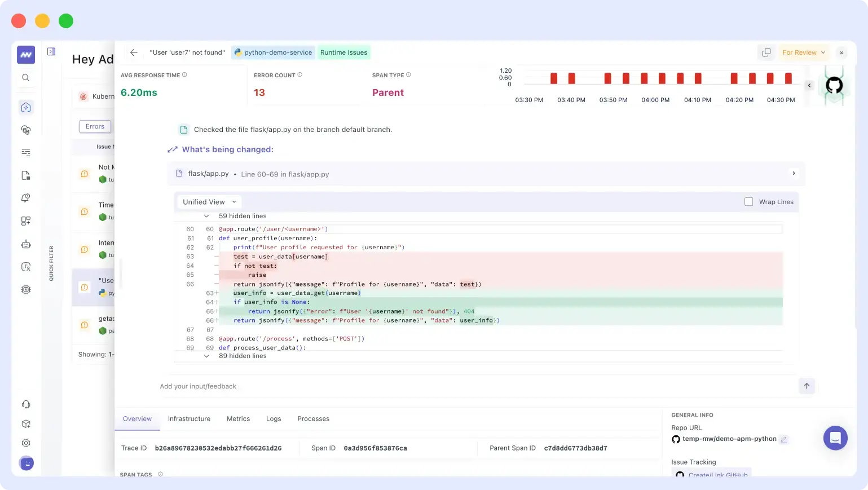Viewport: 868px width, 490px height.
Task: Click the Parent span type value
Action: pyautogui.click(x=388, y=92)
